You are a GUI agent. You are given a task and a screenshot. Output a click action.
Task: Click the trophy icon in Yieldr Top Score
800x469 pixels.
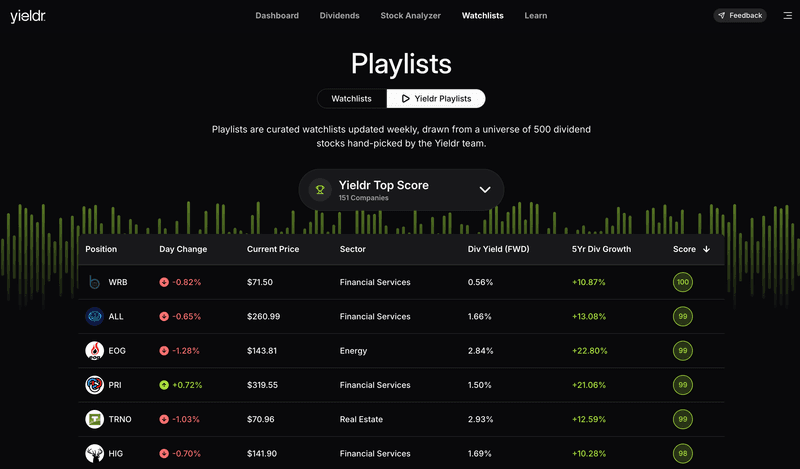click(x=320, y=190)
